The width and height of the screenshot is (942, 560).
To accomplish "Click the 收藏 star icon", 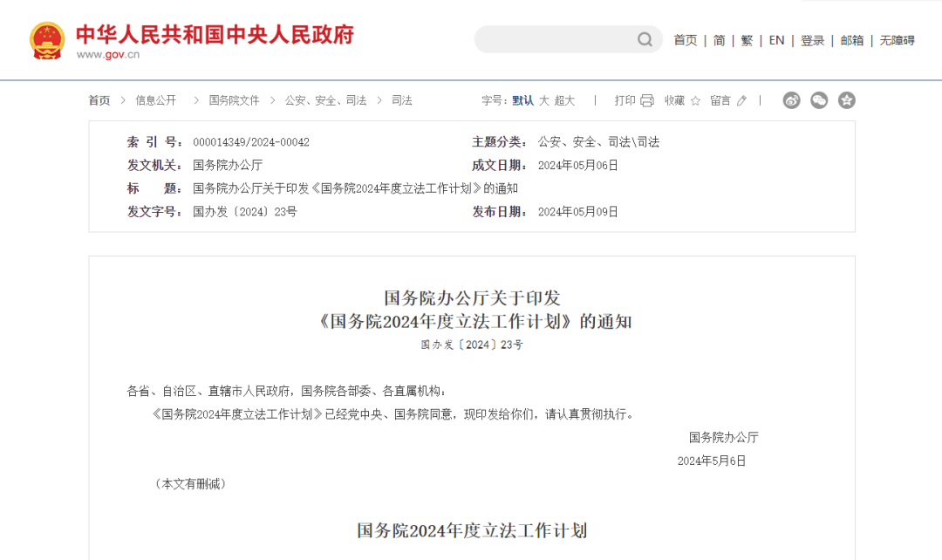I will pyautogui.click(x=695, y=100).
